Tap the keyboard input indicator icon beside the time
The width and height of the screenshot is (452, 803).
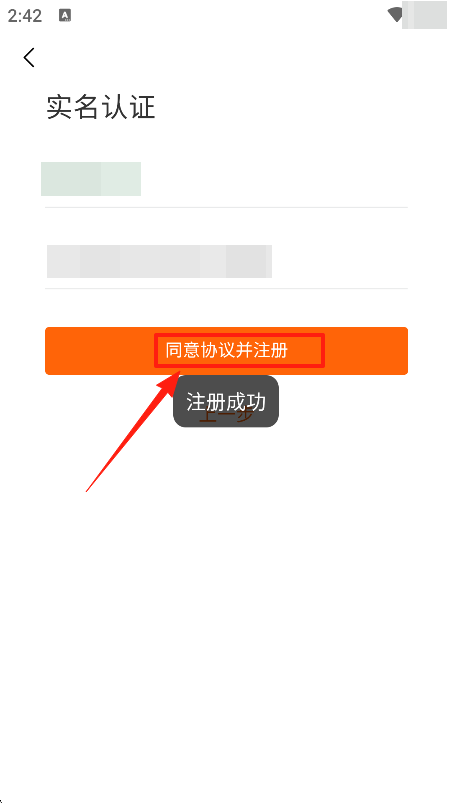[x=65, y=16]
